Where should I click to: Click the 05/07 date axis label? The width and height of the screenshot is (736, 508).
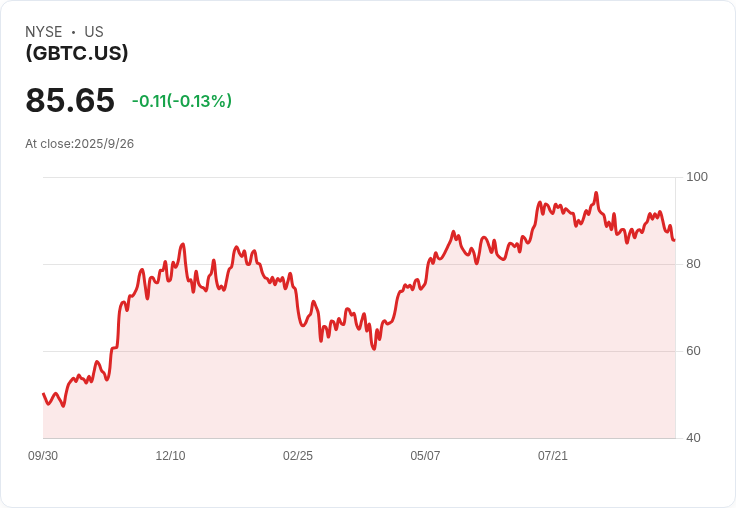[425, 456]
